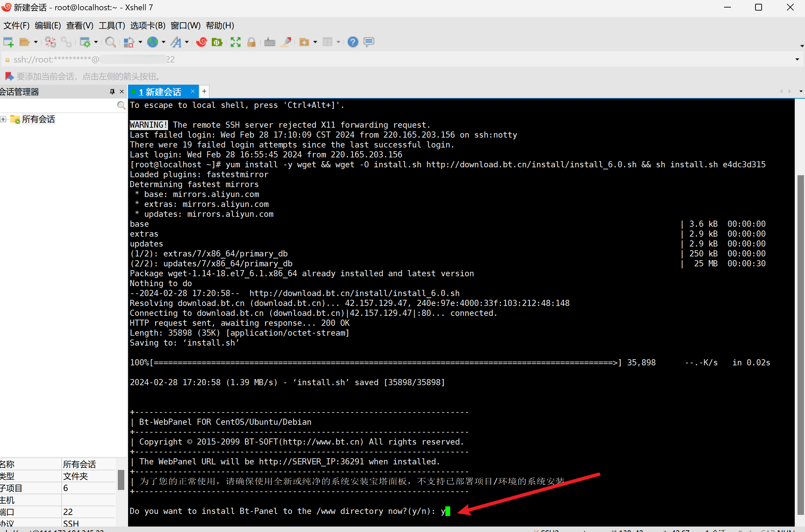
Task: Click the globe encoding icon
Action: click(x=152, y=42)
